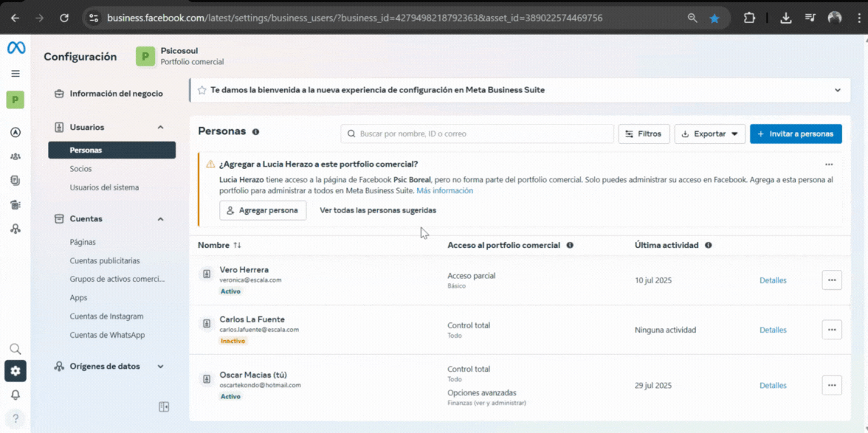Open the stacked documents icon in the left rail
Screen dimensions: 868x433
point(15,180)
